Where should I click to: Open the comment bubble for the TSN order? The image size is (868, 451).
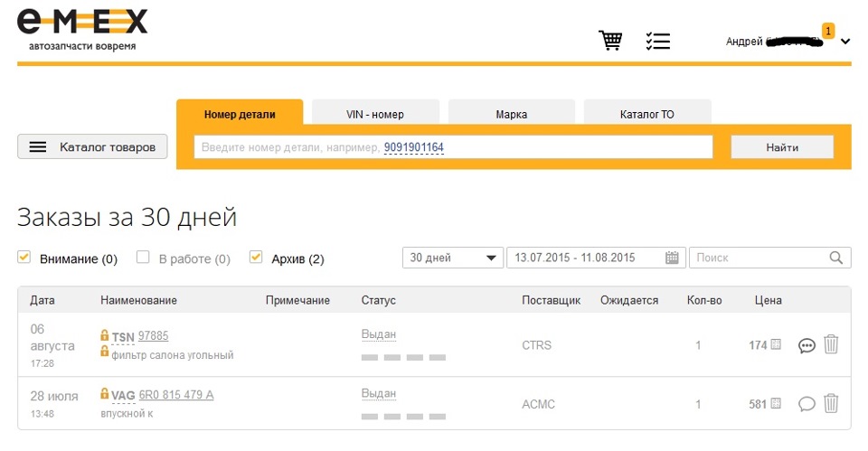click(807, 346)
